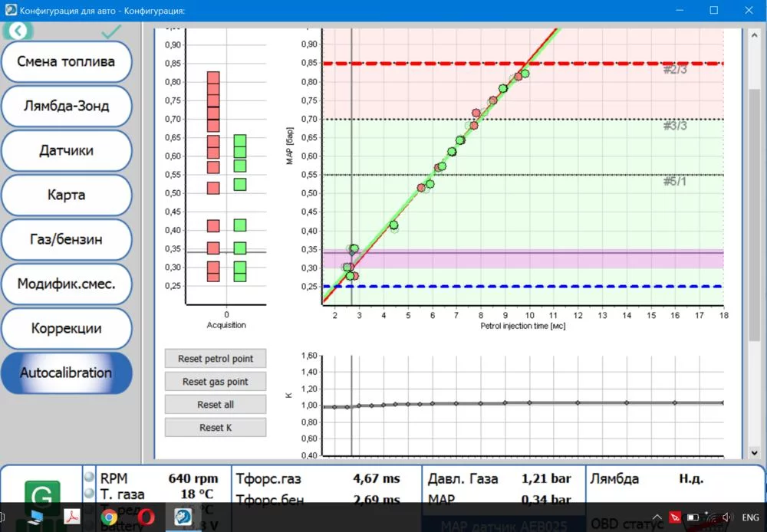Select the Газ/бензин section

click(66, 240)
